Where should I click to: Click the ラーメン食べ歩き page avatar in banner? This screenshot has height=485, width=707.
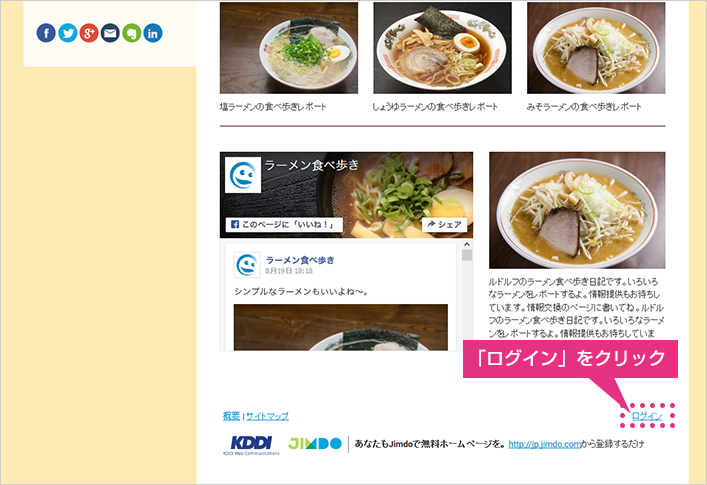coord(243,175)
